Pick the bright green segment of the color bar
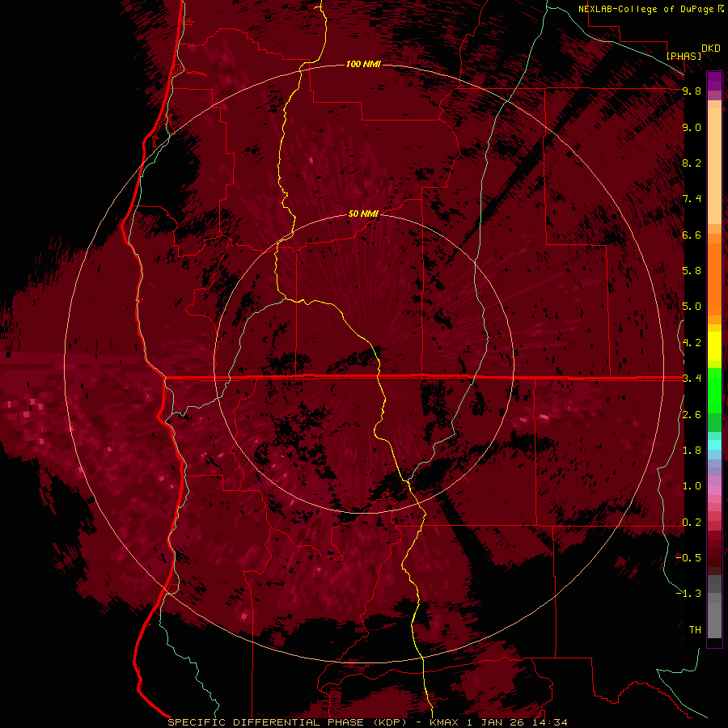 [714, 390]
